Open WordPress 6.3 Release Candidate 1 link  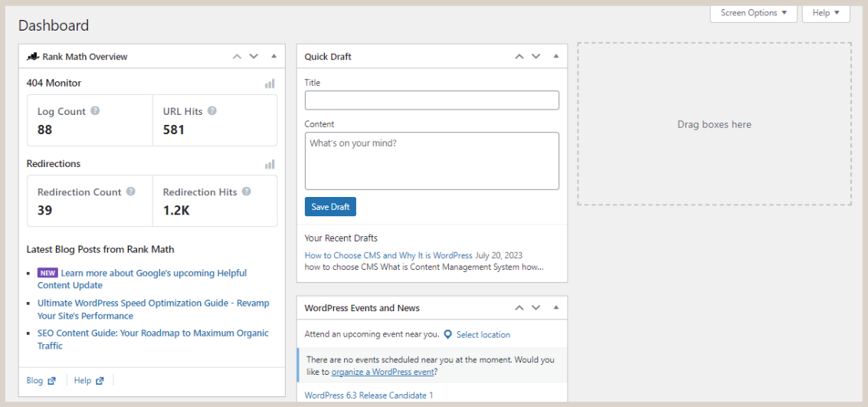coord(368,395)
